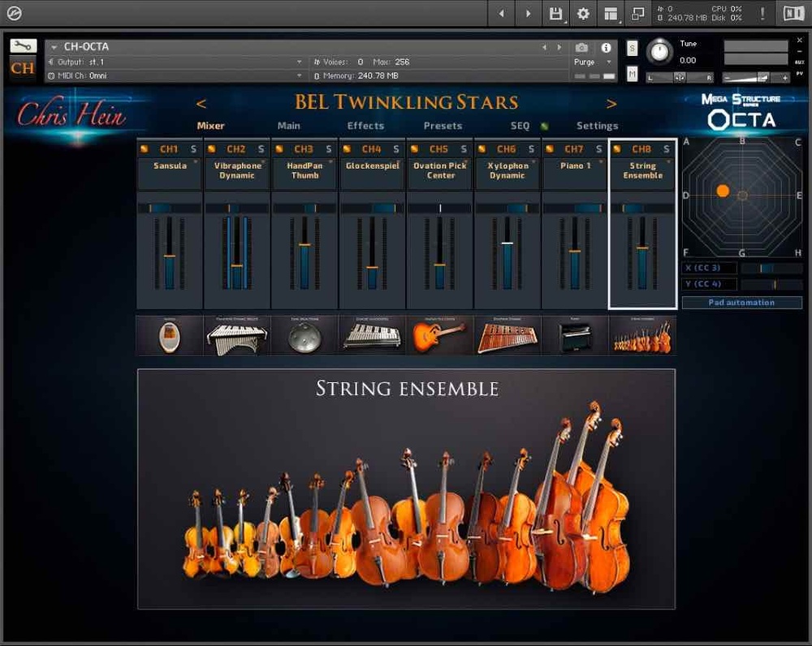This screenshot has width=812, height=646.
Task: Select the Sansula instrument thumbnail
Action: click(x=170, y=335)
